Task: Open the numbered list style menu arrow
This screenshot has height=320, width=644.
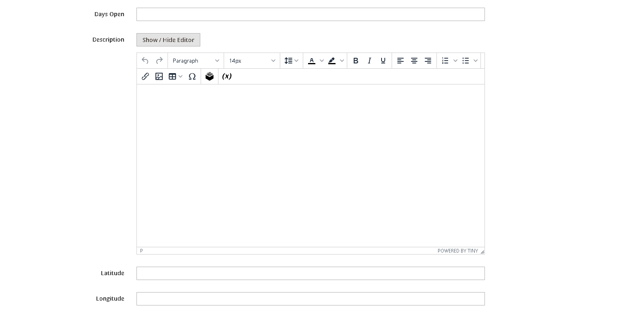Action: click(455, 61)
